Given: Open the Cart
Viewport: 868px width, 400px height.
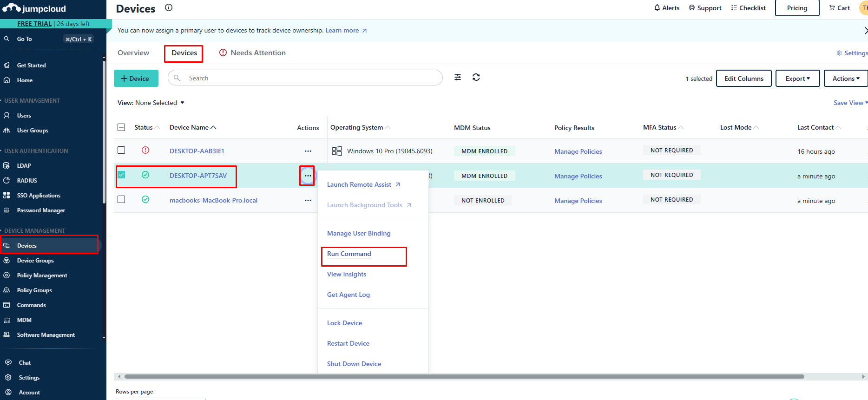Looking at the screenshot, I should point(840,8).
